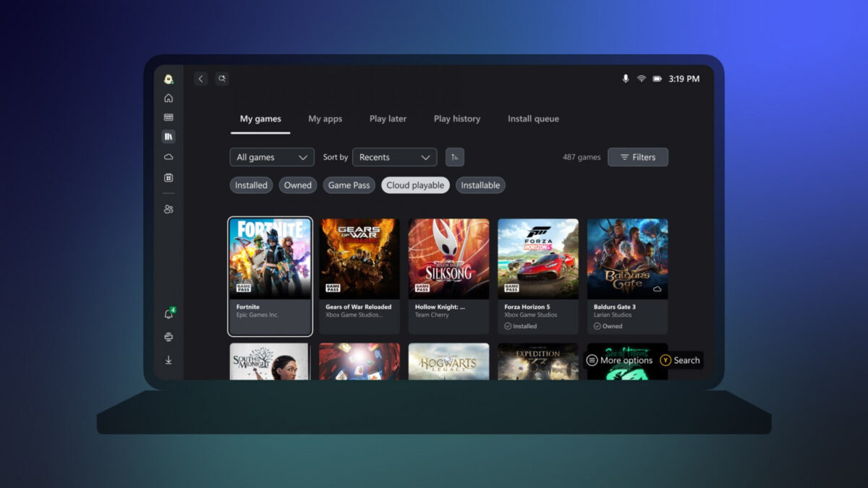
Task: Open the Sort by Recents dropdown
Action: 394,157
